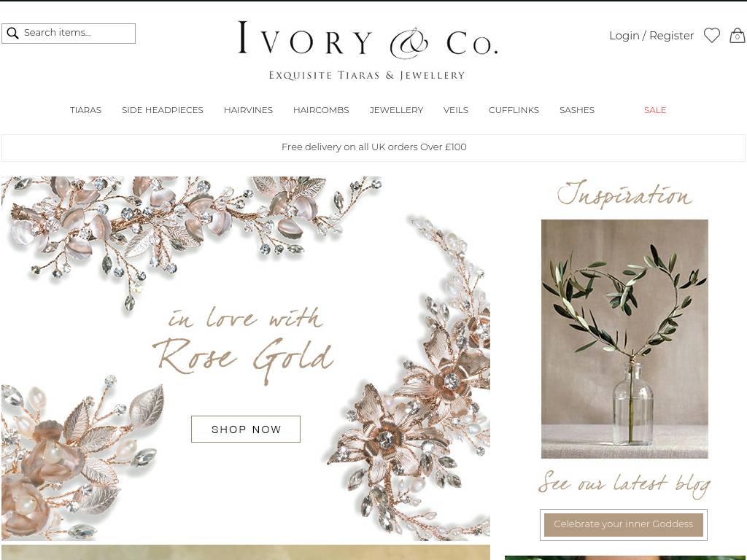Focus the Search items text field
Image resolution: width=747 pixels, height=560 pixels.
[x=69, y=34]
